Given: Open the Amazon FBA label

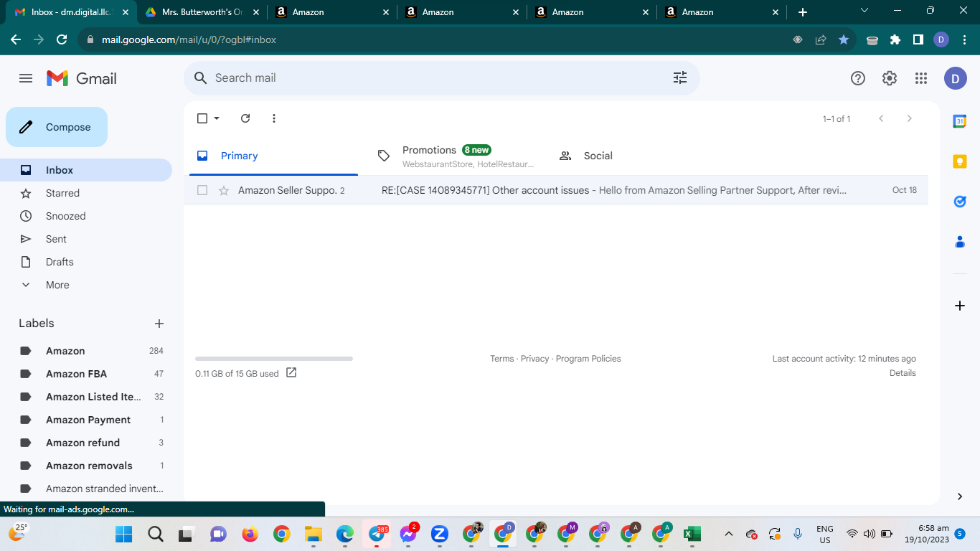Looking at the screenshot, I should (86, 374).
